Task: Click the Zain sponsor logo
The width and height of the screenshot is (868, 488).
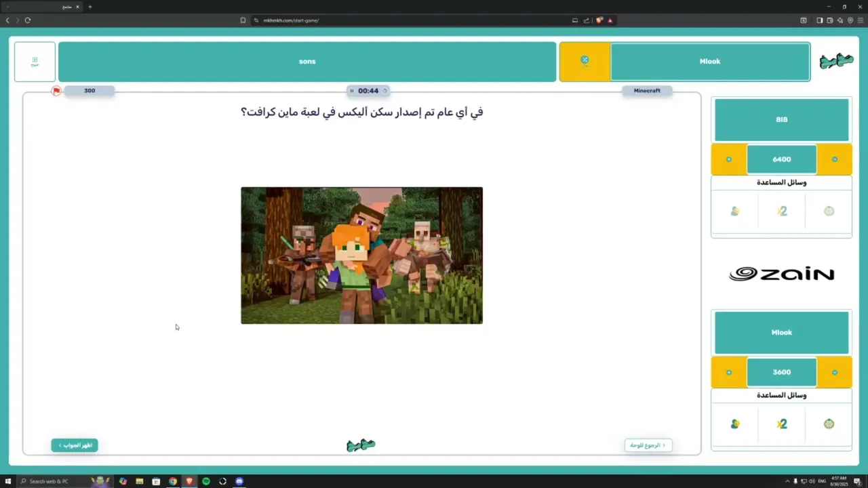Action: (781, 274)
